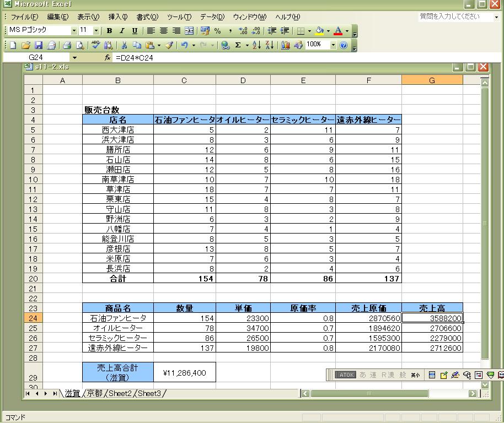This screenshot has width=504, height=423.
Task: Open font size dropdown
Action: pos(96,31)
